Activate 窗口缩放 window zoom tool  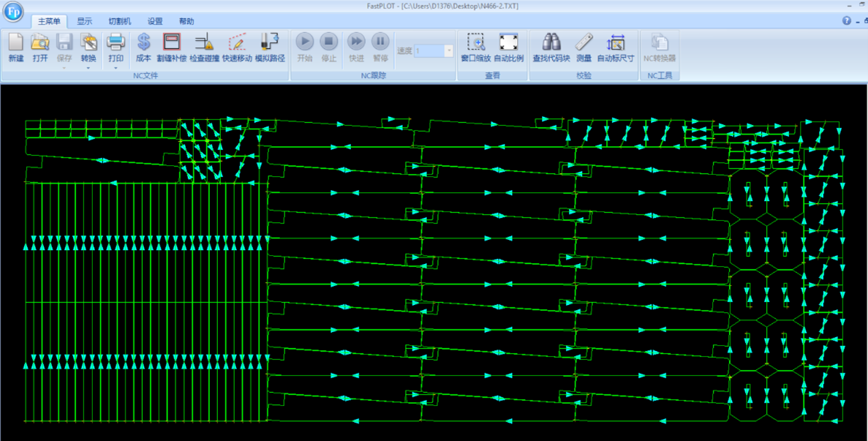pyautogui.click(x=476, y=47)
